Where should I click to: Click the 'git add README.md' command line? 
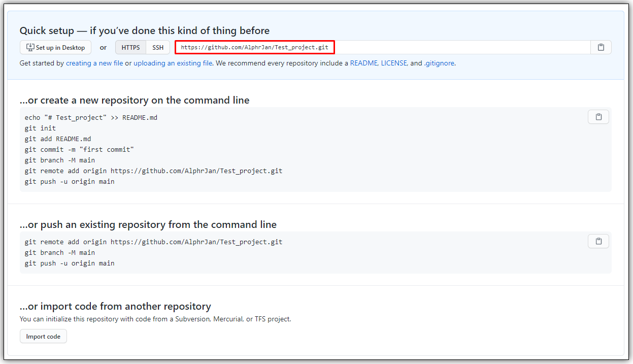[x=58, y=139]
